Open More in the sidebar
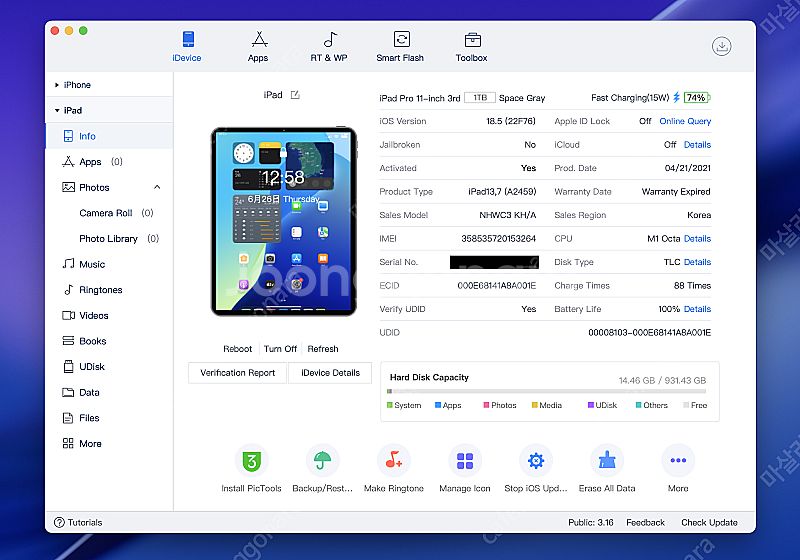This screenshot has width=800, height=560. point(82,443)
